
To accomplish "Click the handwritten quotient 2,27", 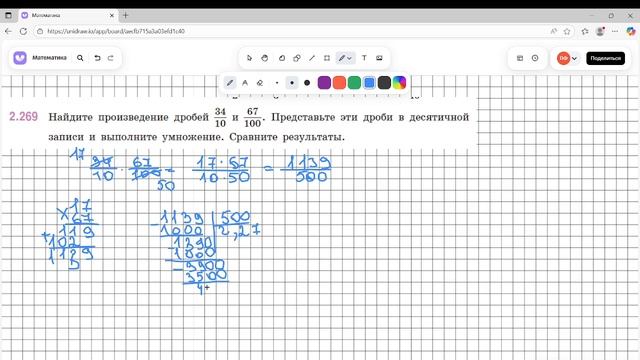I will tap(239, 231).
